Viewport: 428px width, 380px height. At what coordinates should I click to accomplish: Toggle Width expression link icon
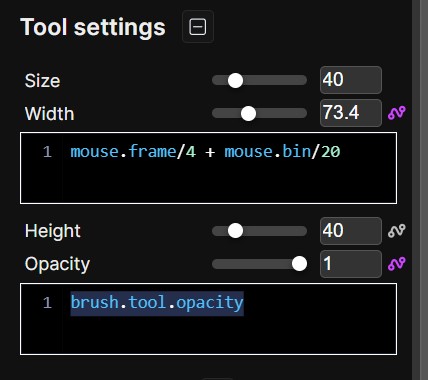(x=397, y=113)
